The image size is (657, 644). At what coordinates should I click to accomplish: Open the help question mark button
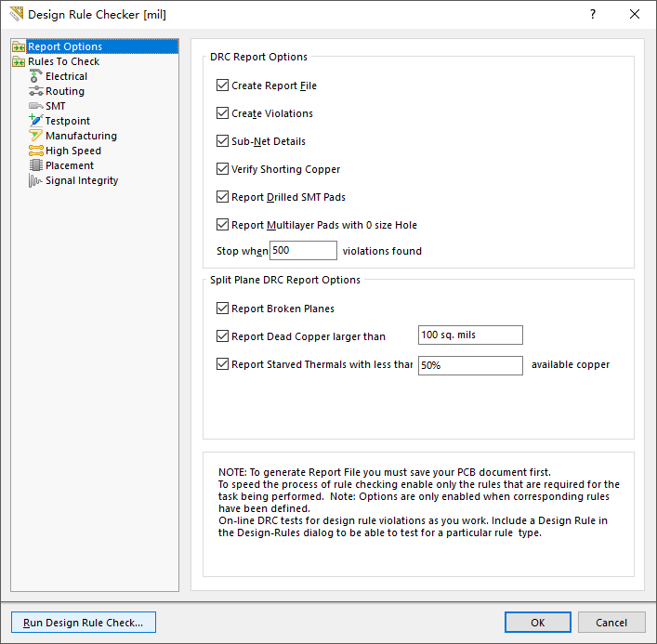click(x=593, y=14)
